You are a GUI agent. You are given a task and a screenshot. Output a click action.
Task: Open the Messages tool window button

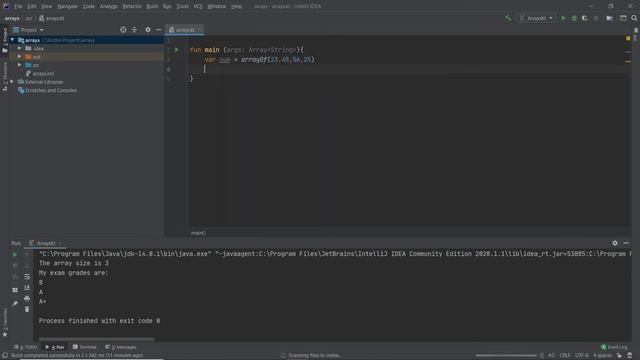point(121,347)
